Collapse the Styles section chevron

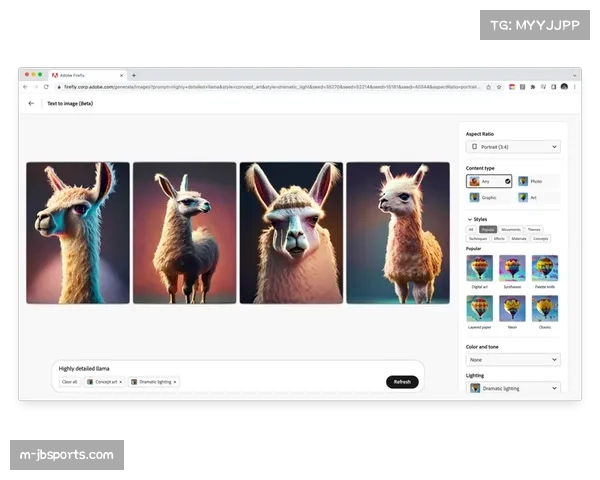[x=470, y=219]
